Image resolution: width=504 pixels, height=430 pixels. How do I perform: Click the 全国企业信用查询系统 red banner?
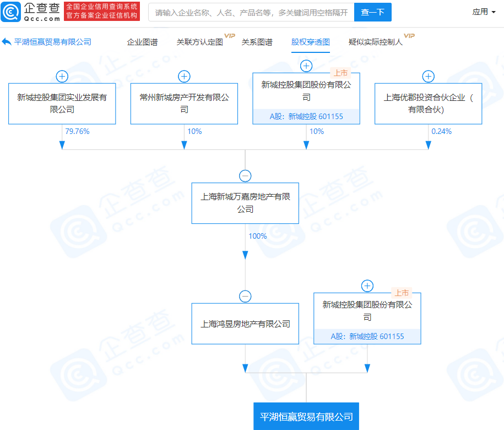point(102,12)
